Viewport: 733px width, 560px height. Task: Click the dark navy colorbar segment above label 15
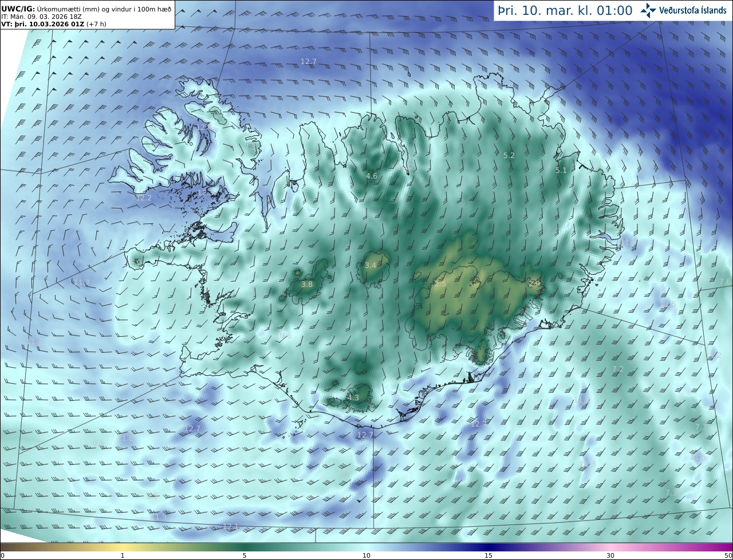pos(488,547)
